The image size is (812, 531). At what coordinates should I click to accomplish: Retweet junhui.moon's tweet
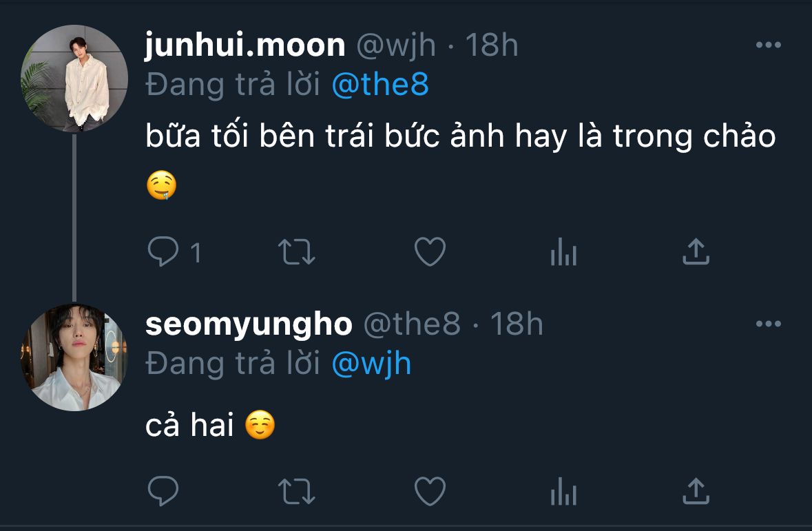tap(297, 253)
